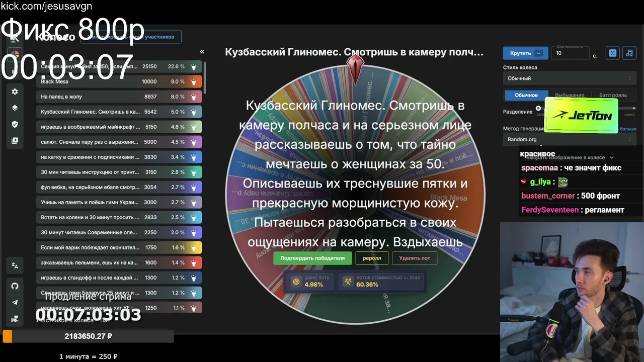
Task: Click the bulb icon on the 'заказываешь пельмени' row
Action: click(x=194, y=262)
